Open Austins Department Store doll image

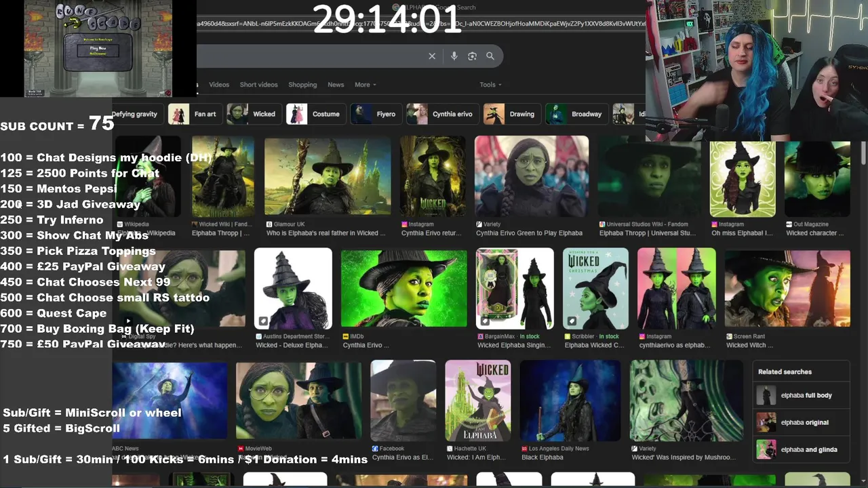tap(293, 287)
